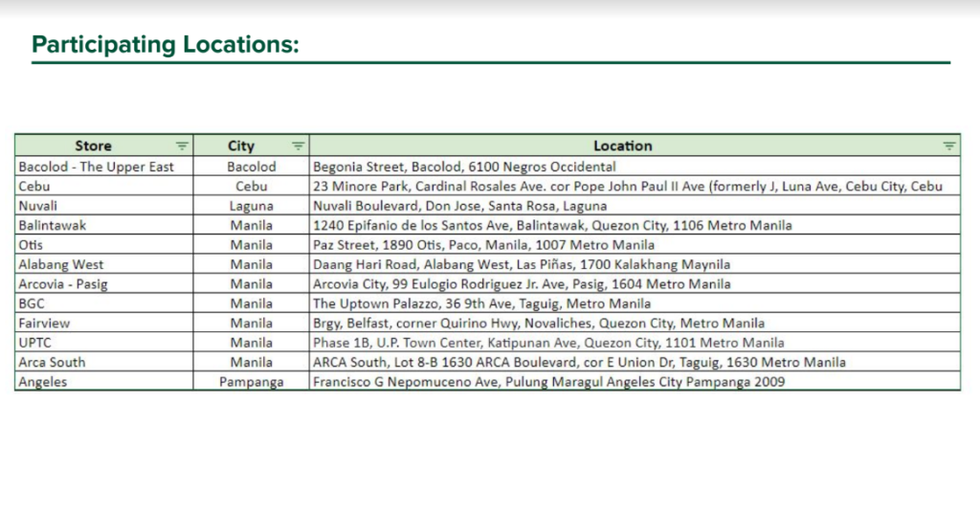Select the 'UPTC' store cell
The width and height of the screenshot is (980, 516).
pyautogui.click(x=104, y=342)
